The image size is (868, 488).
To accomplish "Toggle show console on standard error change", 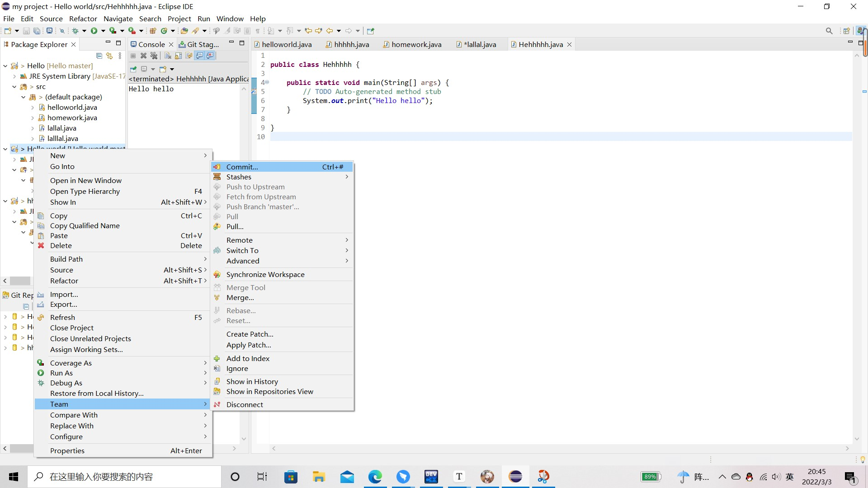I will click(x=210, y=56).
